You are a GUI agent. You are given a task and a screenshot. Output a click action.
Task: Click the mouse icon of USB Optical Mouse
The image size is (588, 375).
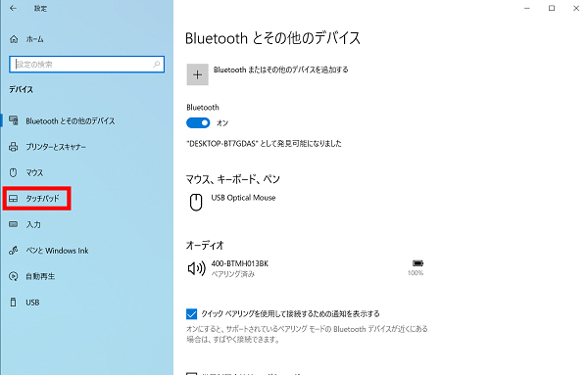coord(196,203)
